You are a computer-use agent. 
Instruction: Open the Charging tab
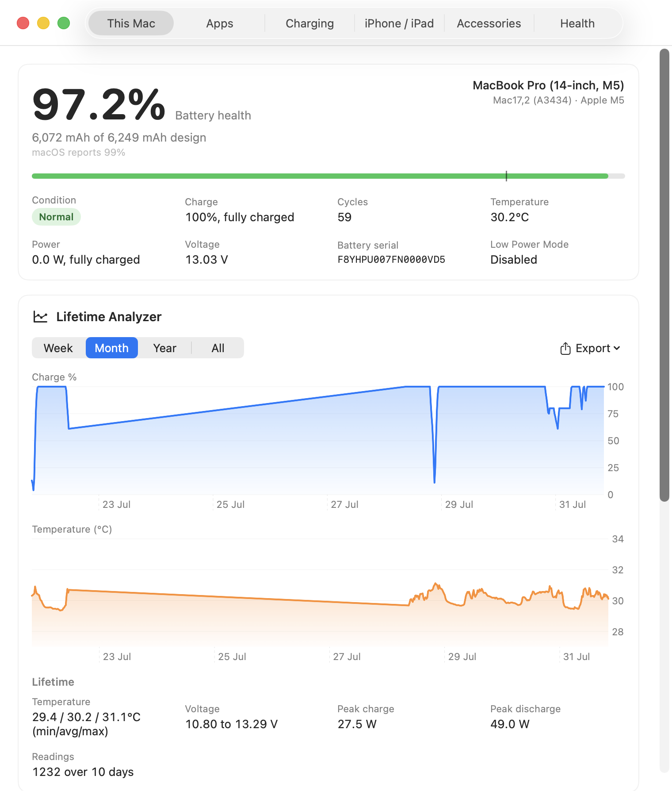309,23
